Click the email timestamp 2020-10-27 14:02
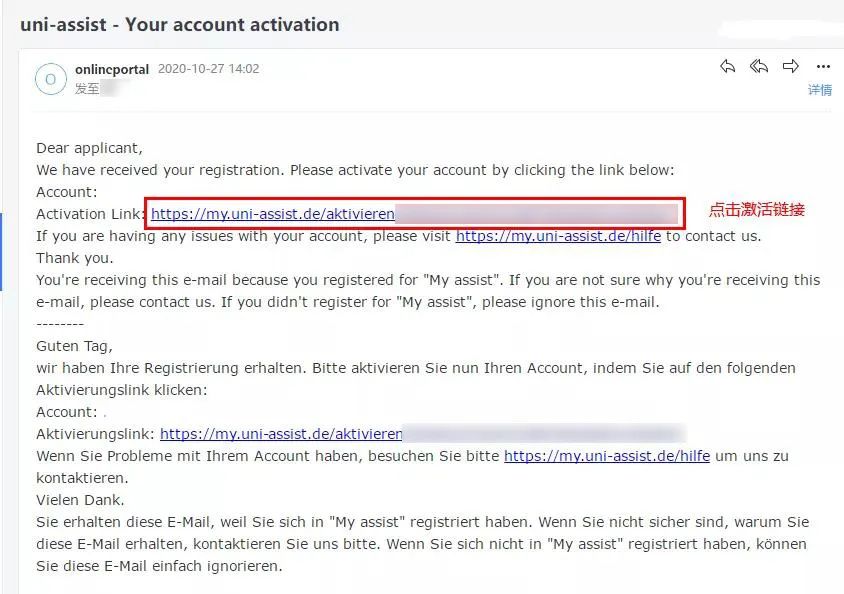This screenshot has height=594, width=844. coord(208,69)
